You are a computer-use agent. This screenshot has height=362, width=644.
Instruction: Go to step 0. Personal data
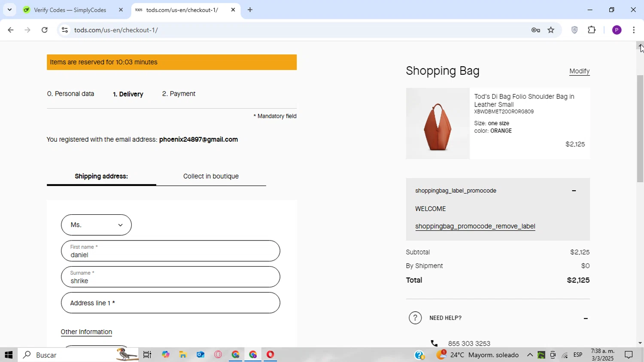pyautogui.click(x=70, y=94)
